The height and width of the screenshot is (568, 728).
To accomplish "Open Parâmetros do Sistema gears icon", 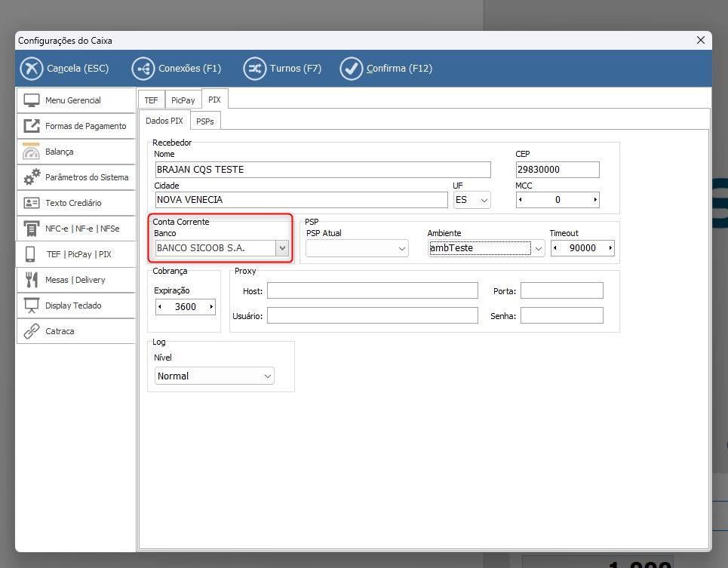I will [32, 177].
